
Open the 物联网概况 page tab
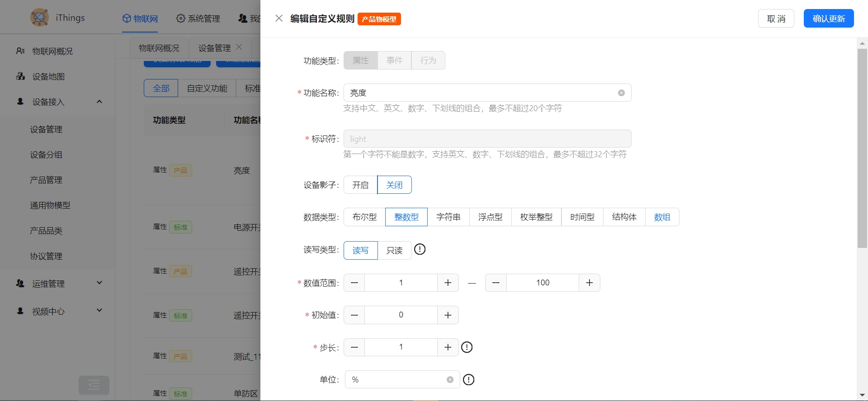pyautogui.click(x=159, y=48)
